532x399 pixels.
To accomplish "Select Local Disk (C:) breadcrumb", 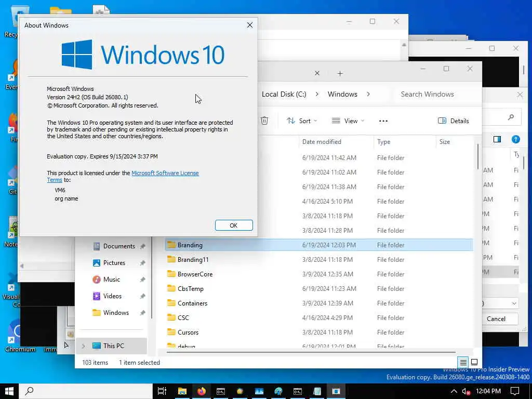I will point(284,95).
